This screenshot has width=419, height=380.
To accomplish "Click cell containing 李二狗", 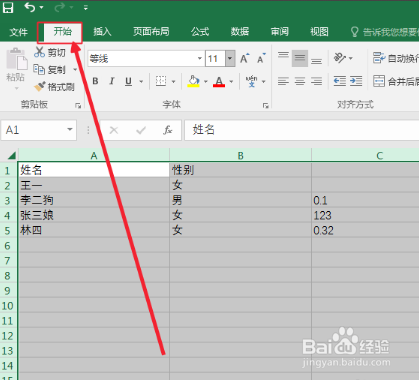I will pyautogui.click(x=94, y=200).
